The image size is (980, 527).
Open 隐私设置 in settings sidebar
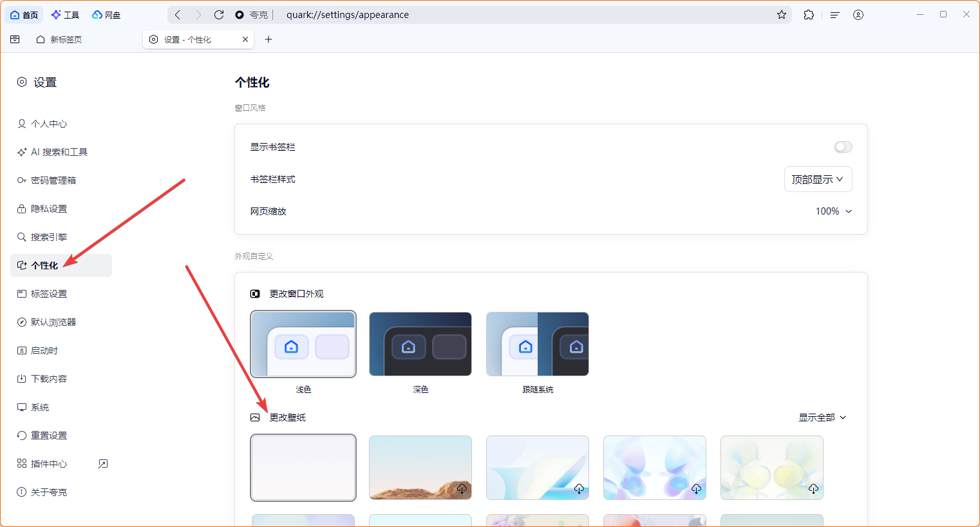[x=49, y=209]
